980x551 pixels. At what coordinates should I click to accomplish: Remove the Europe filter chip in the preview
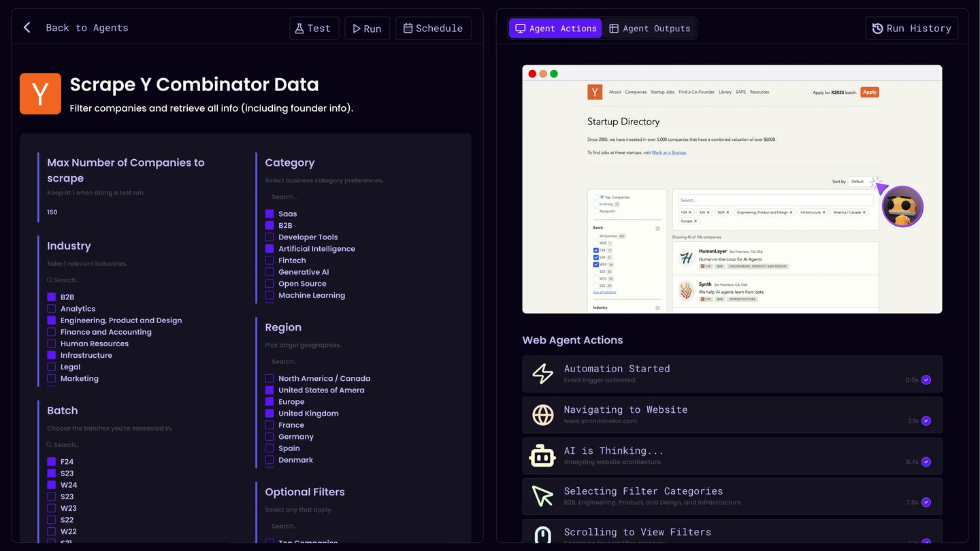[x=696, y=221]
